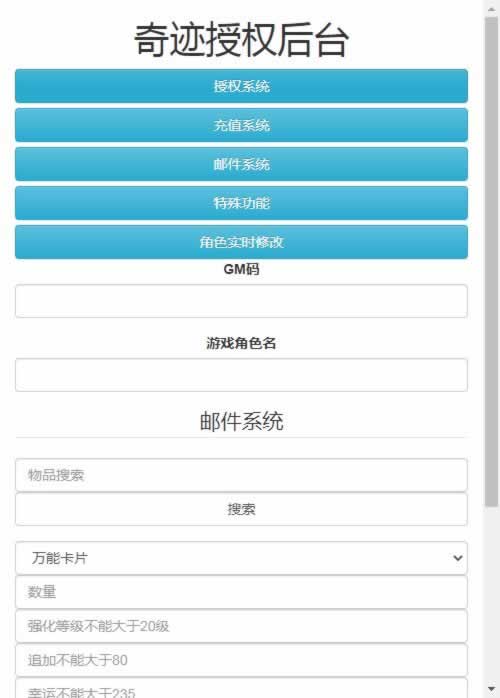Click the 奇迹授权后台 page title

pyautogui.click(x=241, y=40)
